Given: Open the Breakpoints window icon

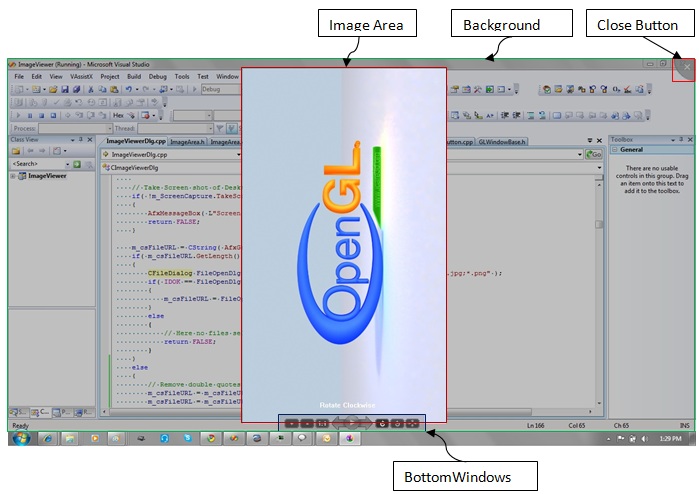Looking at the screenshot, I should (x=145, y=115).
